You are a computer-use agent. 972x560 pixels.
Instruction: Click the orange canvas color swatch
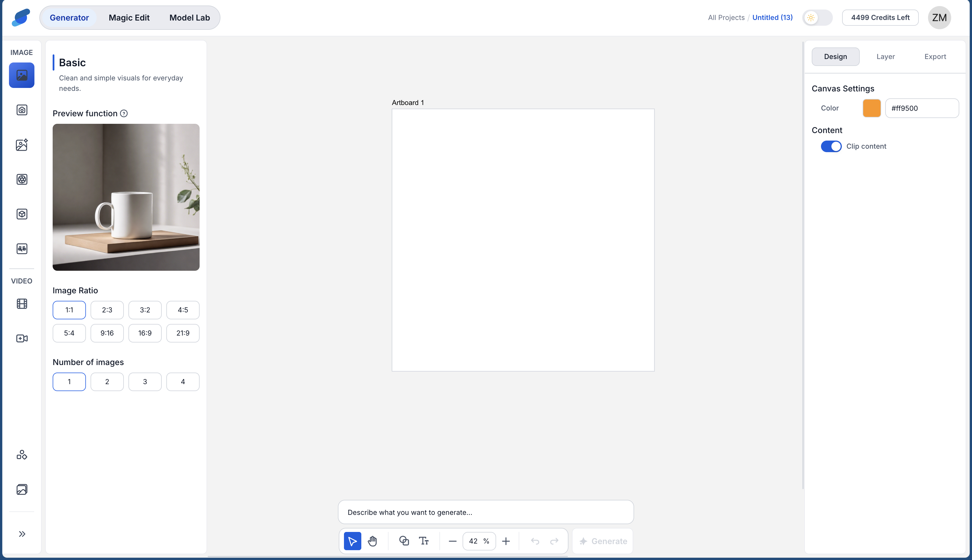click(872, 108)
